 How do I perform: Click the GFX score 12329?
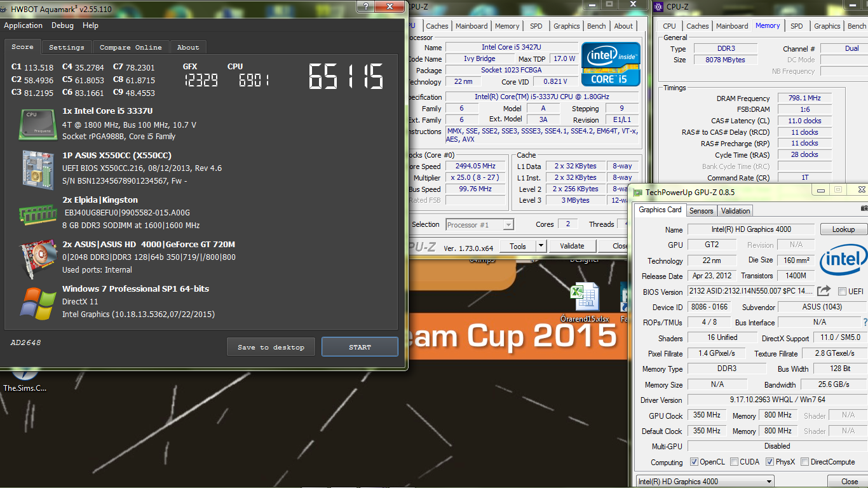[200, 79]
